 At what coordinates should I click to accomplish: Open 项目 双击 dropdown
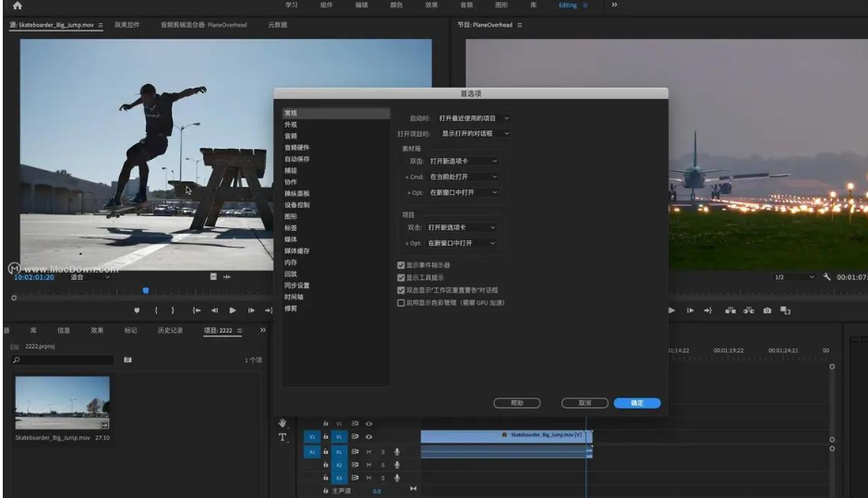[x=461, y=227]
